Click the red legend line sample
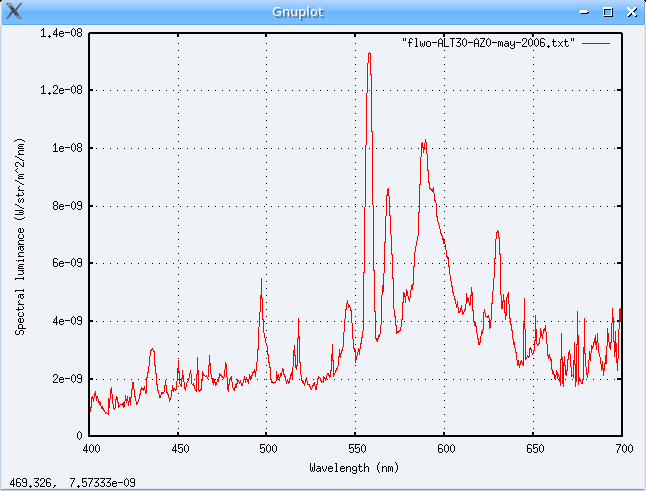Image resolution: width=646 pixels, height=491 pixels. pyautogui.click(x=596, y=44)
